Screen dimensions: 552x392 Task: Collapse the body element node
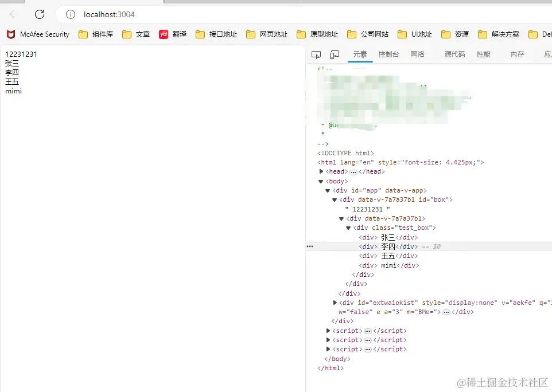click(321, 182)
